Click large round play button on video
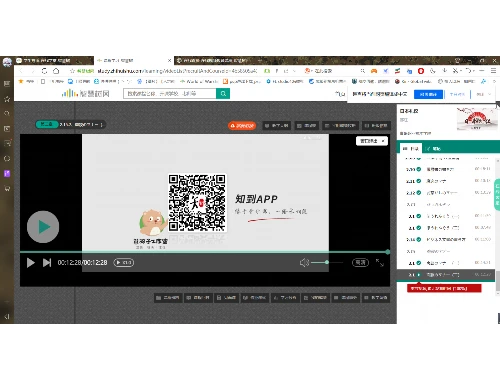The width and height of the screenshot is (500, 380). (43, 227)
